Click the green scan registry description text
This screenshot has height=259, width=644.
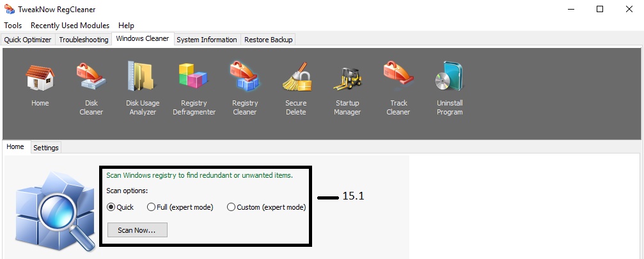click(199, 175)
